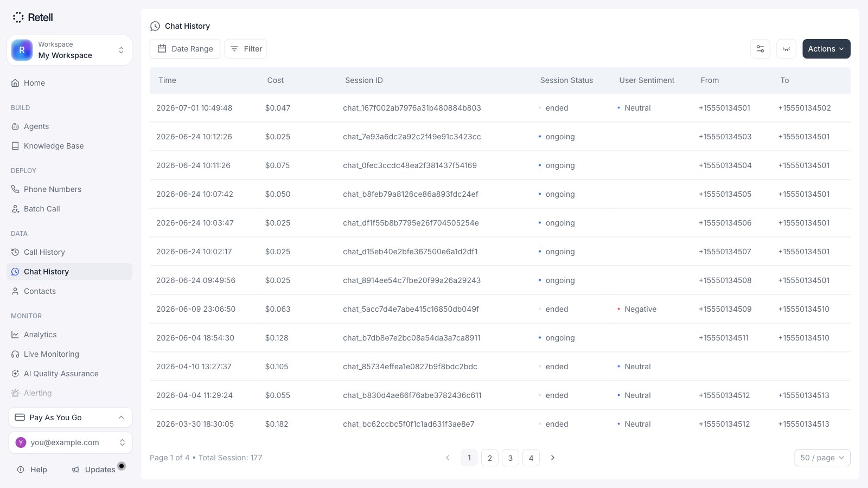This screenshot has width=868, height=488.
Task: Click the Session ID column header
Action: click(x=364, y=80)
